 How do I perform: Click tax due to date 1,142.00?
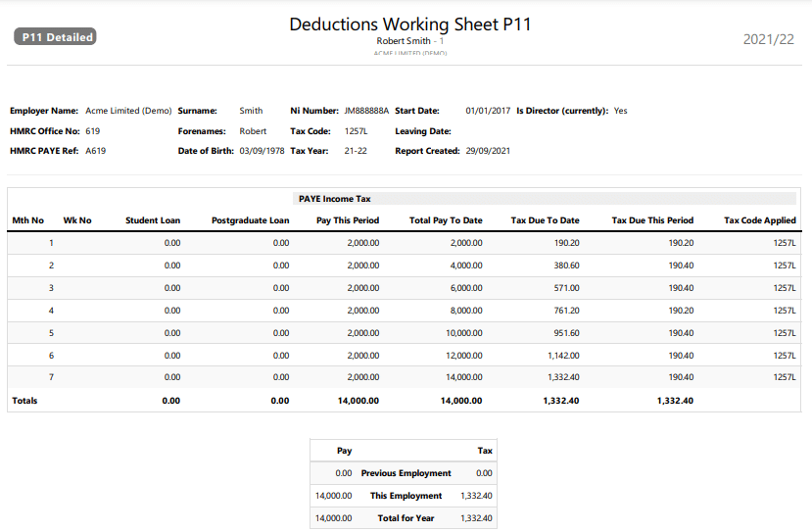(563, 356)
